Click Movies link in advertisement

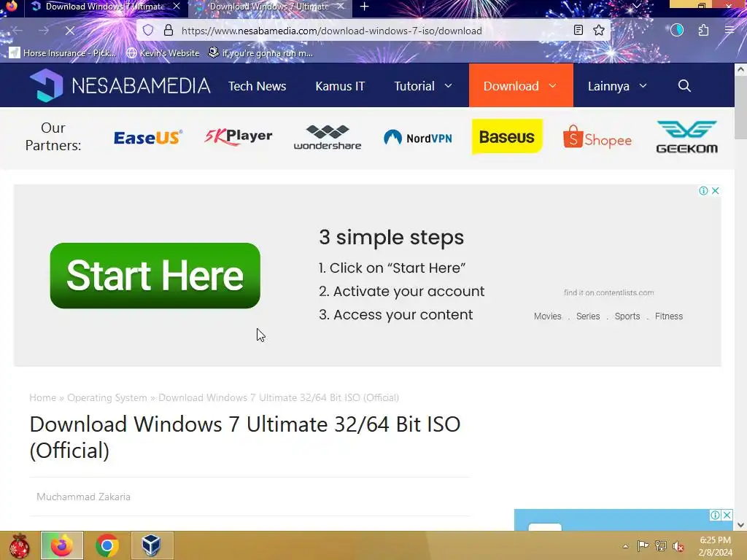pos(547,316)
